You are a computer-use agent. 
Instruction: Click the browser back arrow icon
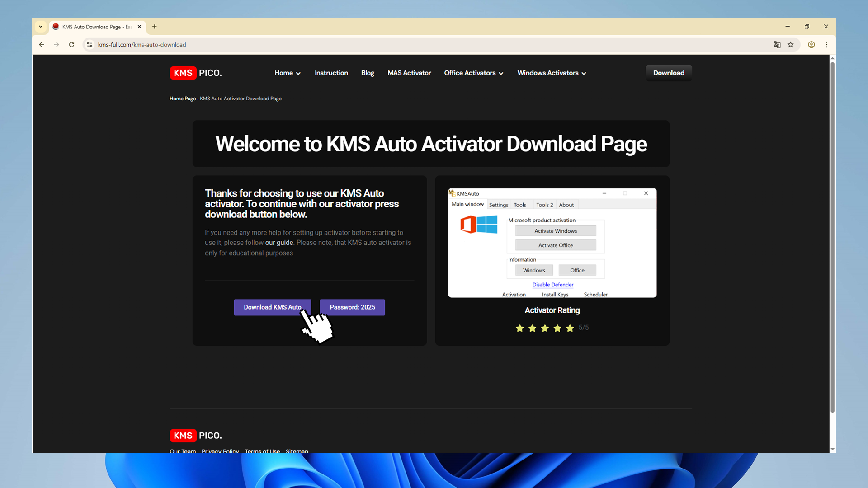[x=42, y=45]
